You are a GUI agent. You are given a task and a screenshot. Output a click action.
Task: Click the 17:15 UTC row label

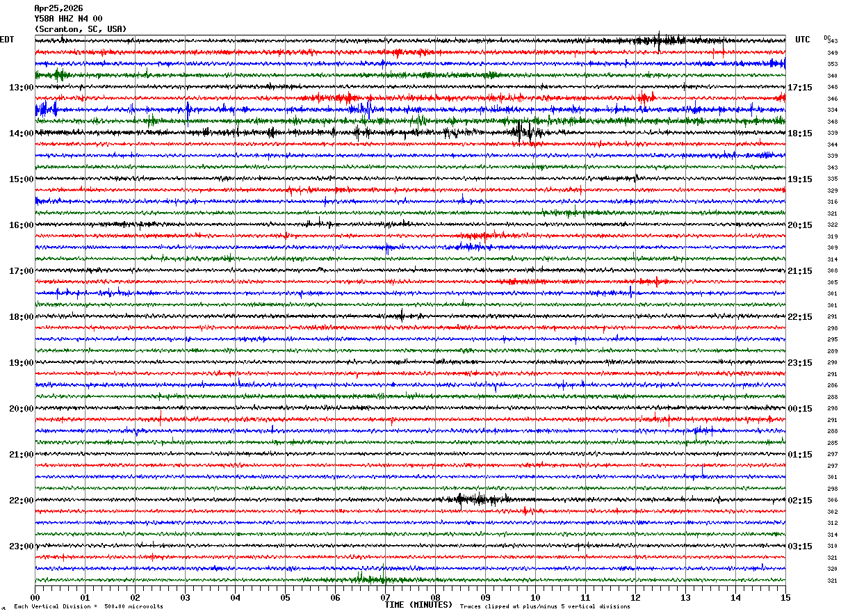tap(800, 87)
